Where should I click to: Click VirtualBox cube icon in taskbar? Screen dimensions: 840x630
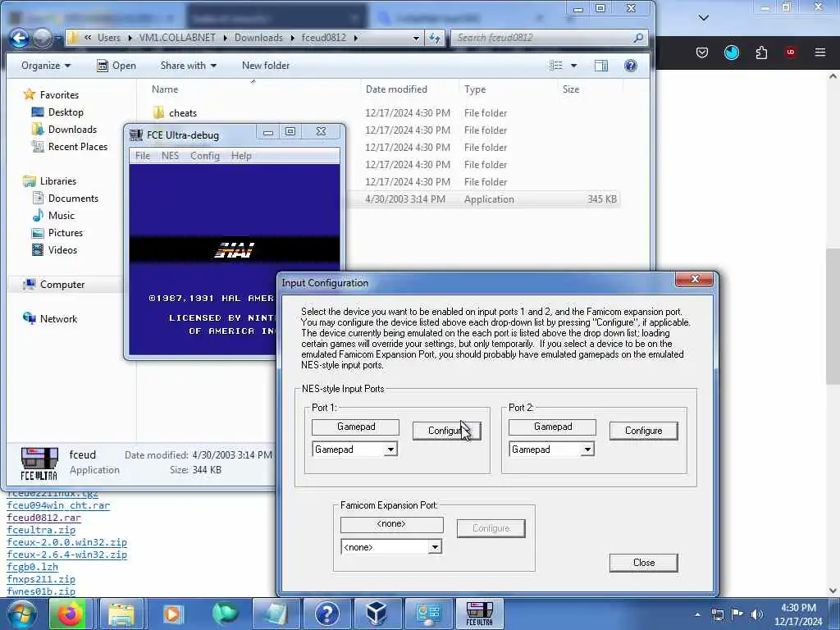tap(377, 614)
